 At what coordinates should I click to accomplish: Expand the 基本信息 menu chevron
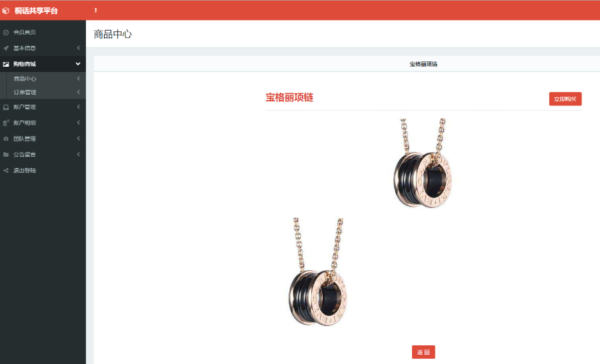[79, 48]
